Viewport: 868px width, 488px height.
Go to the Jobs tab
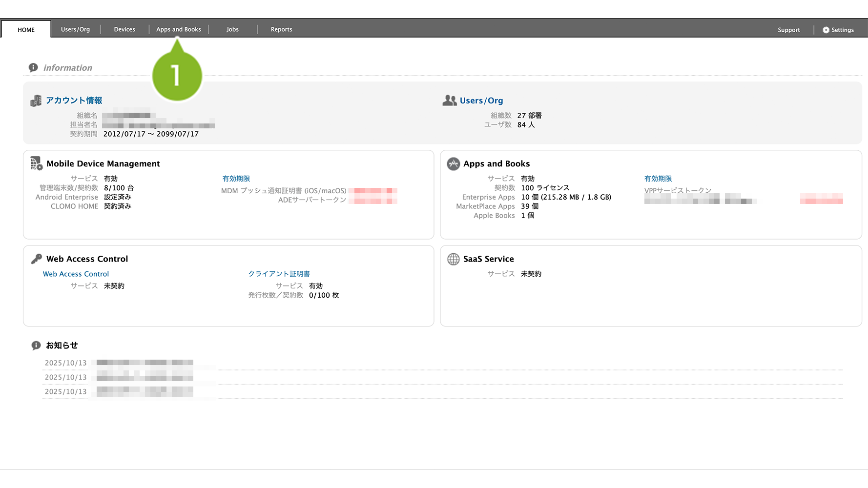[232, 29]
